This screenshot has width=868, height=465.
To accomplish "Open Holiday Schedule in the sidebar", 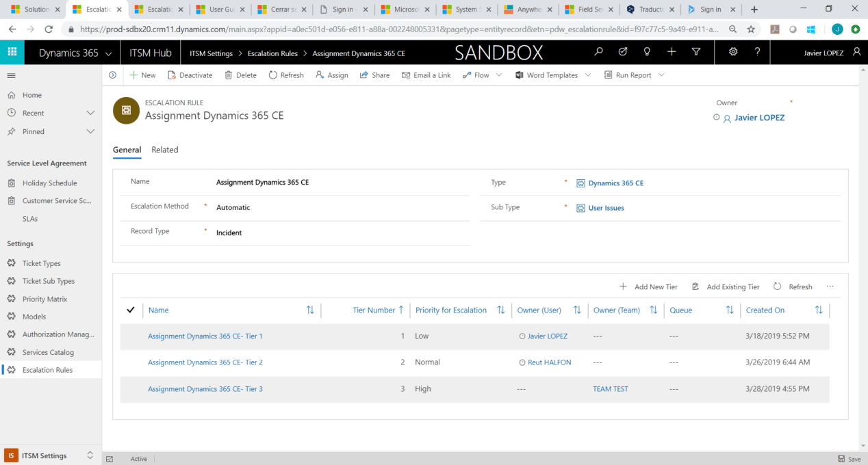I will tap(49, 183).
